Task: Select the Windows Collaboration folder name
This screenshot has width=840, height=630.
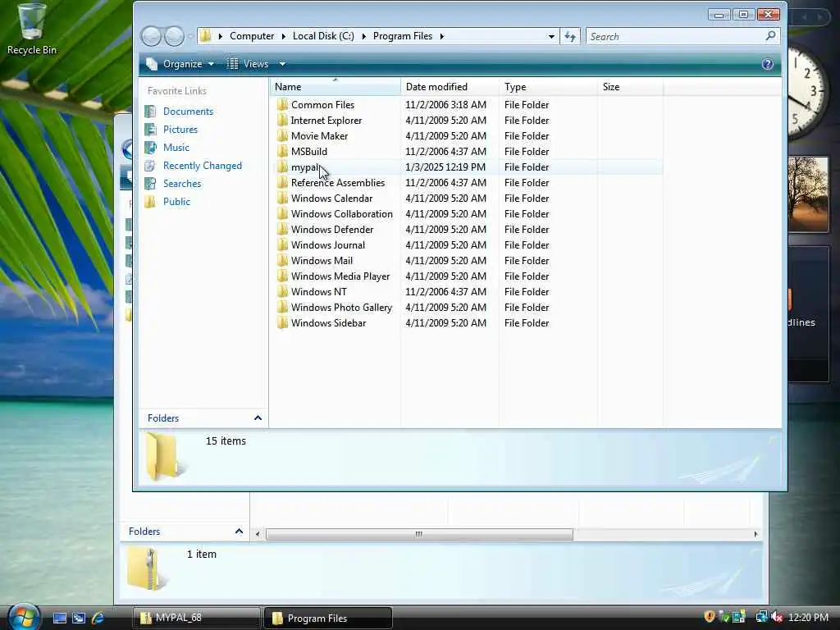Action: pos(342,214)
